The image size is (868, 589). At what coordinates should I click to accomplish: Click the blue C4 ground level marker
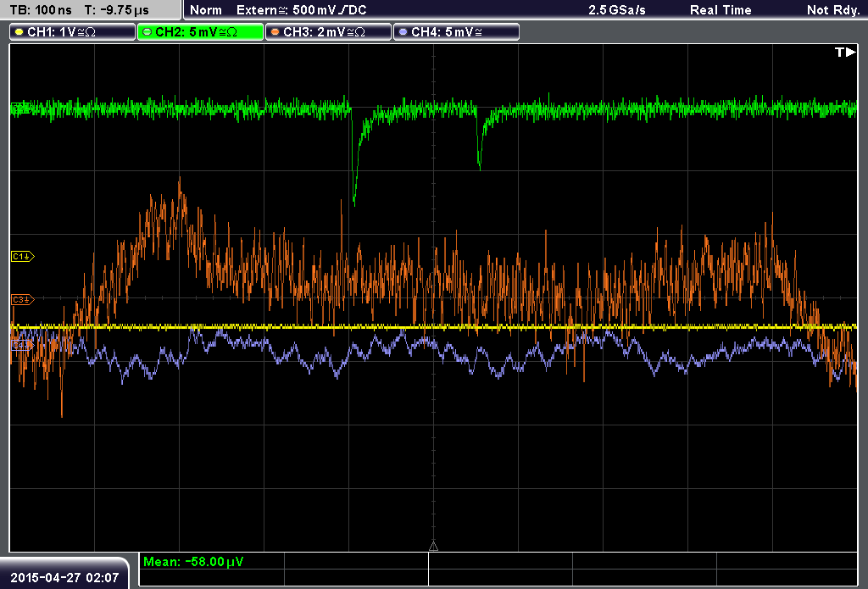click(x=22, y=345)
